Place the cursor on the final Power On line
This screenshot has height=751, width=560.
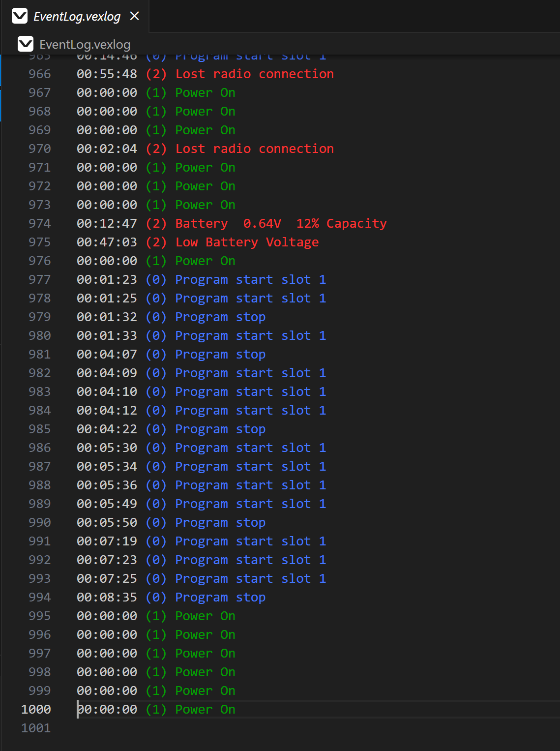pyautogui.click(x=205, y=709)
